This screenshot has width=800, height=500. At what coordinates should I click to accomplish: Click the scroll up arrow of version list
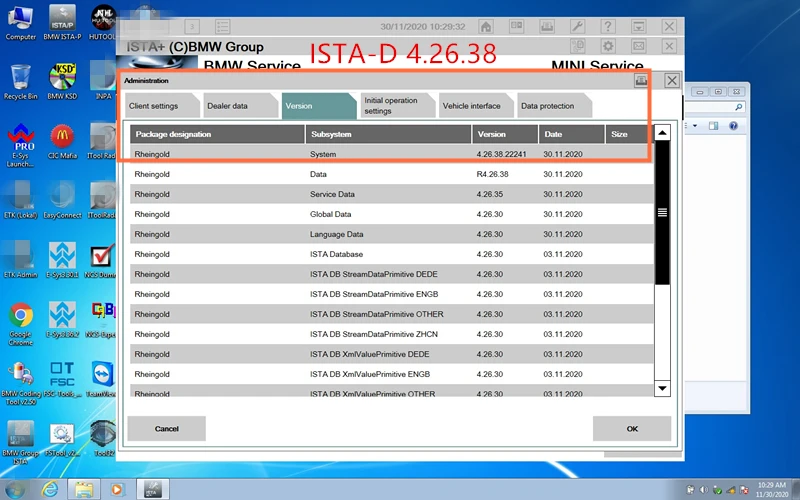click(x=662, y=133)
